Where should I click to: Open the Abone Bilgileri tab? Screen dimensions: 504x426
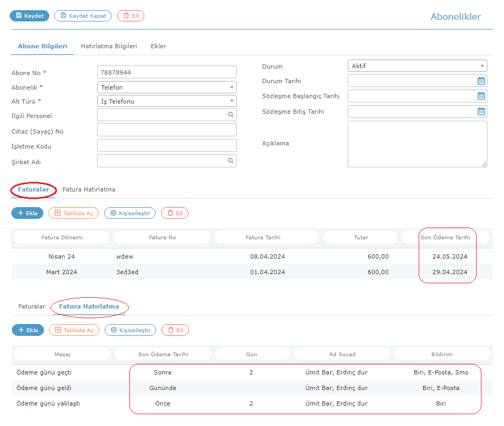click(x=42, y=46)
